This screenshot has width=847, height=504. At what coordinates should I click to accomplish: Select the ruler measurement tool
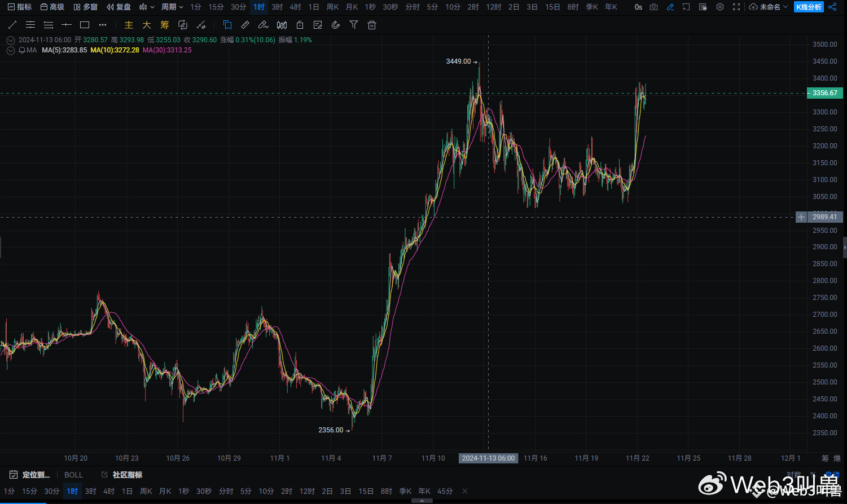245,25
